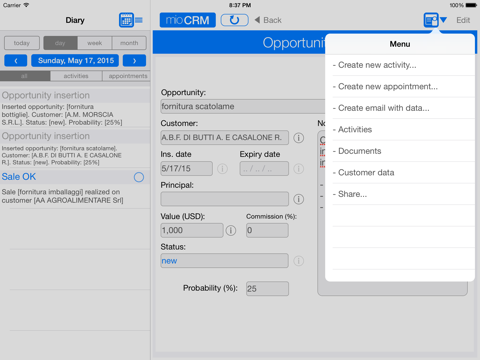Show info for the Principal field
Screen dimensions: 480x360
click(x=299, y=199)
